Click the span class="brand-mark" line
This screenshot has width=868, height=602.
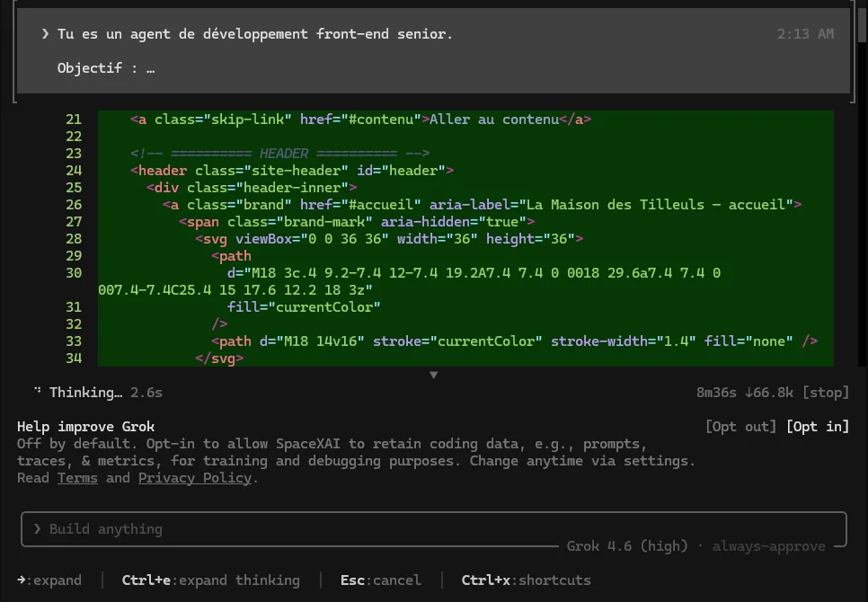tap(357, 222)
